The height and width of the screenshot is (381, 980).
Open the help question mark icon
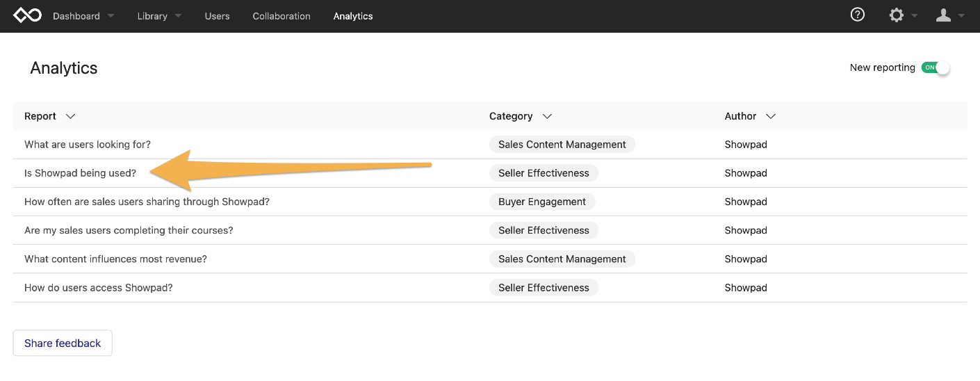pos(858,15)
